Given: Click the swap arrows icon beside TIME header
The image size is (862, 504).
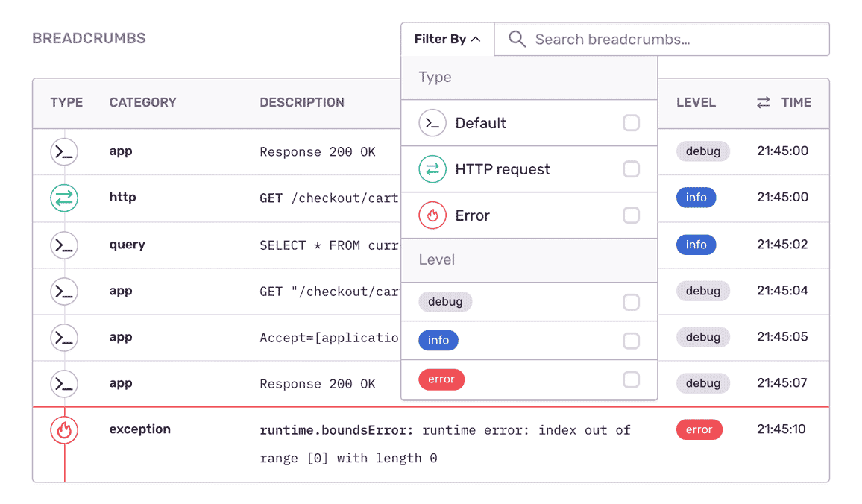Looking at the screenshot, I should click(763, 103).
